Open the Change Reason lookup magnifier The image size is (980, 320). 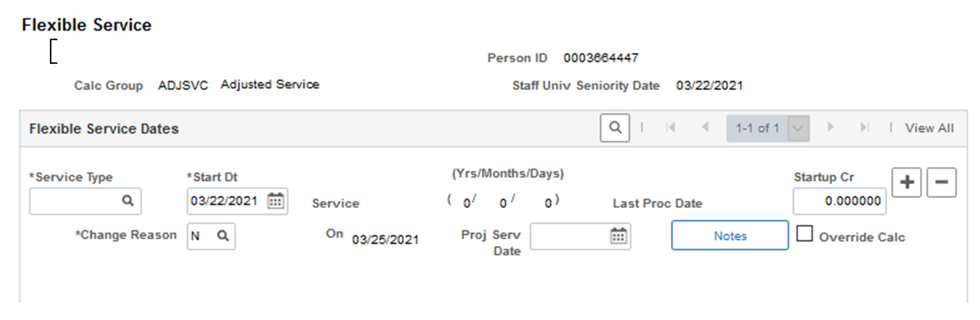coord(223,236)
